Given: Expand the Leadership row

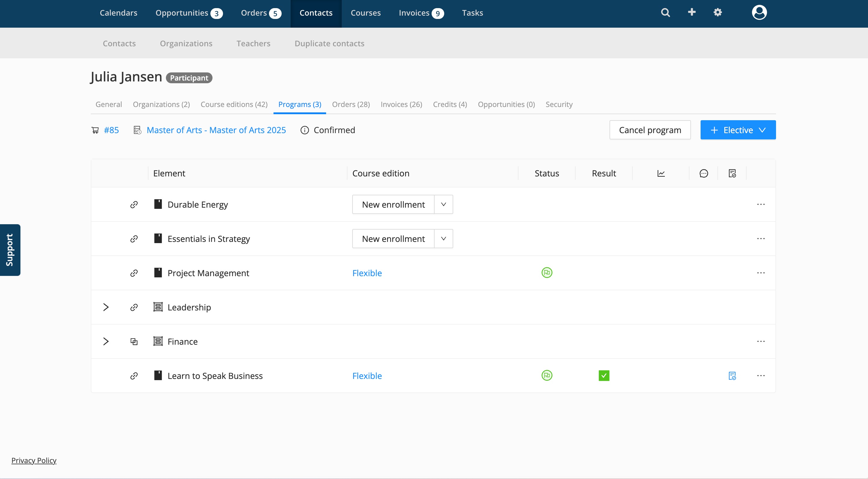Looking at the screenshot, I should [106, 307].
